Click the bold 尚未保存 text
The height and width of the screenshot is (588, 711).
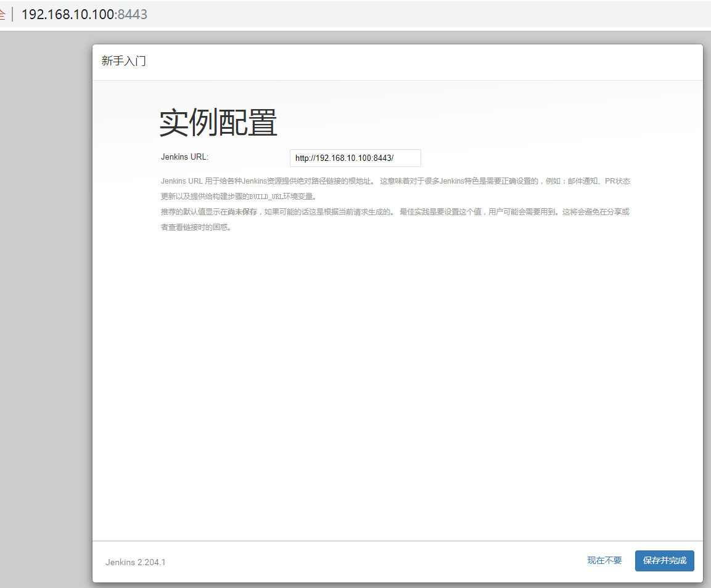(242, 212)
